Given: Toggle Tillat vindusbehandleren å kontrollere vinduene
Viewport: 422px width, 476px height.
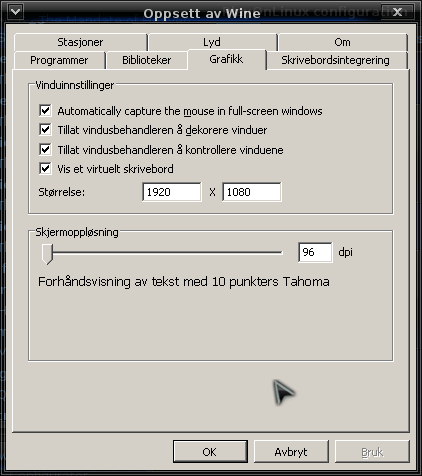Looking at the screenshot, I should pos(45,150).
